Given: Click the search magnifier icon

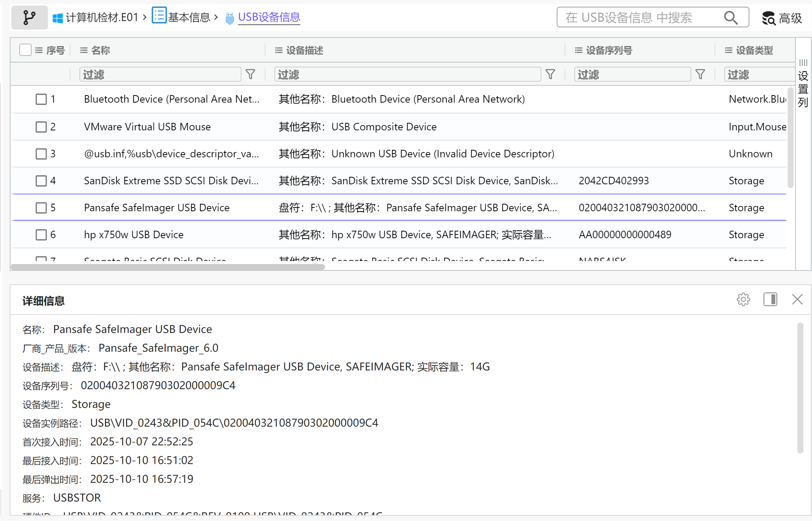Looking at the screenshot, I should tap(730, 17).
